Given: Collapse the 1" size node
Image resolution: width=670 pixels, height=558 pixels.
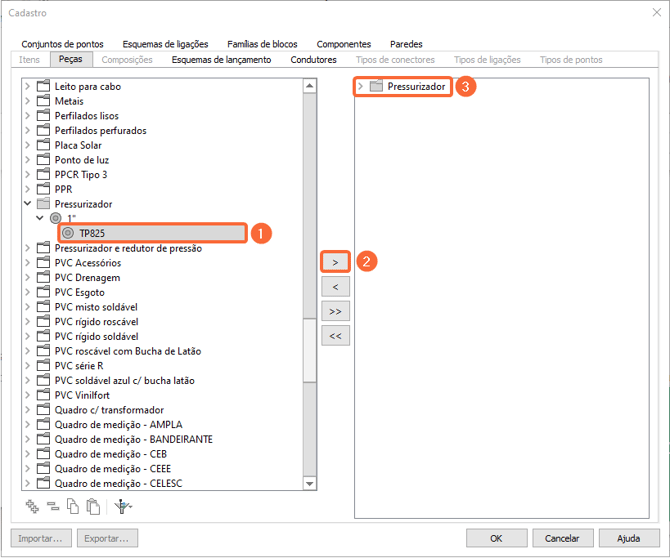Looking at the screenshot, I should click(40, 218).
